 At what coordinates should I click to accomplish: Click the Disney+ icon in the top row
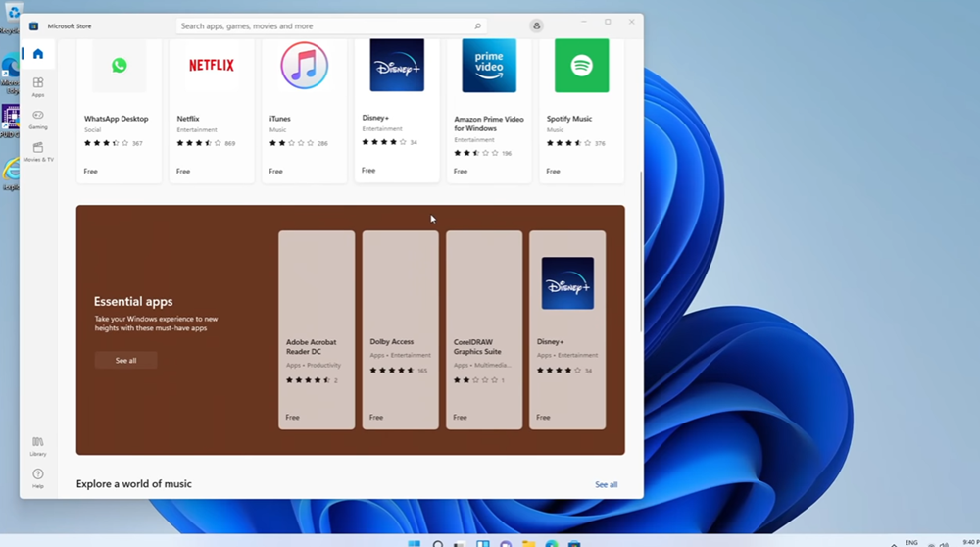tap(397, 65)
